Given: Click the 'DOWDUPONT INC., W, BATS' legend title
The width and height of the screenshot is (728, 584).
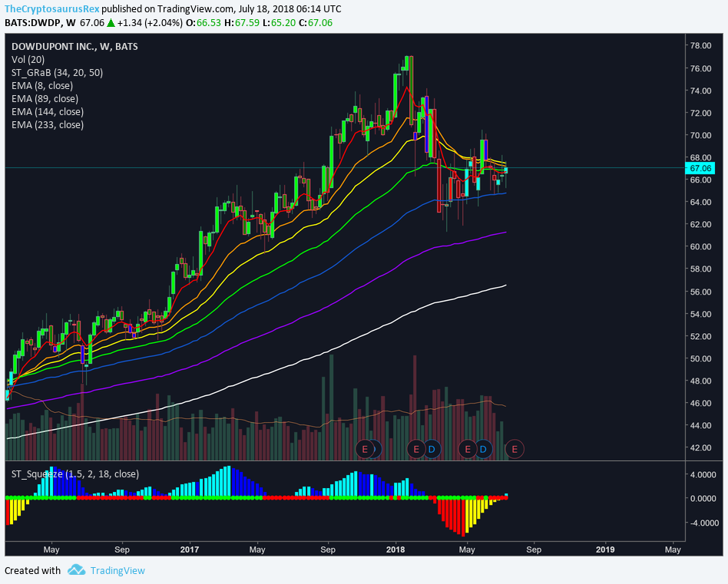Looking at the screenshot, I should [74, 46].
